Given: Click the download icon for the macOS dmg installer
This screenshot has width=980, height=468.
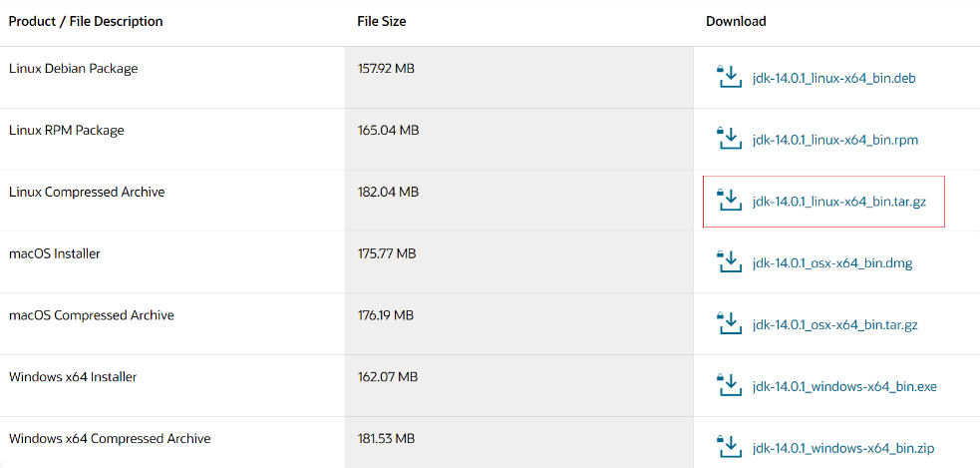Looking at the screenshot, I should (x=730, y=262).
